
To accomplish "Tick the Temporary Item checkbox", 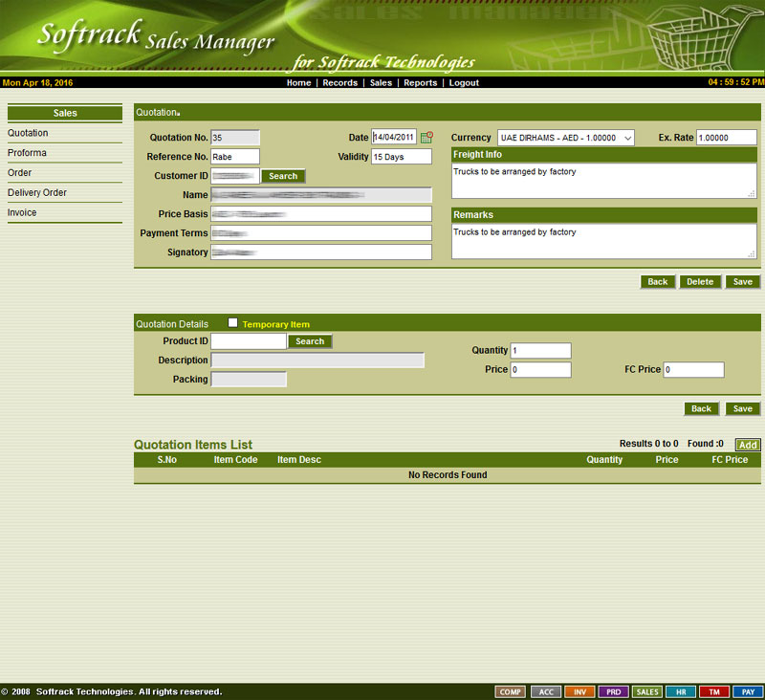I will tap(233, 323).
